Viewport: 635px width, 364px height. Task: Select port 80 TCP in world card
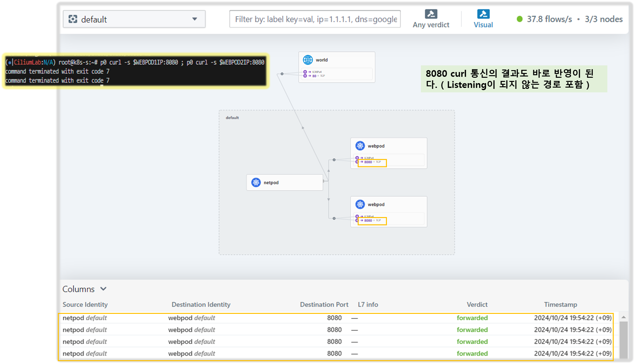coord(314,76)
